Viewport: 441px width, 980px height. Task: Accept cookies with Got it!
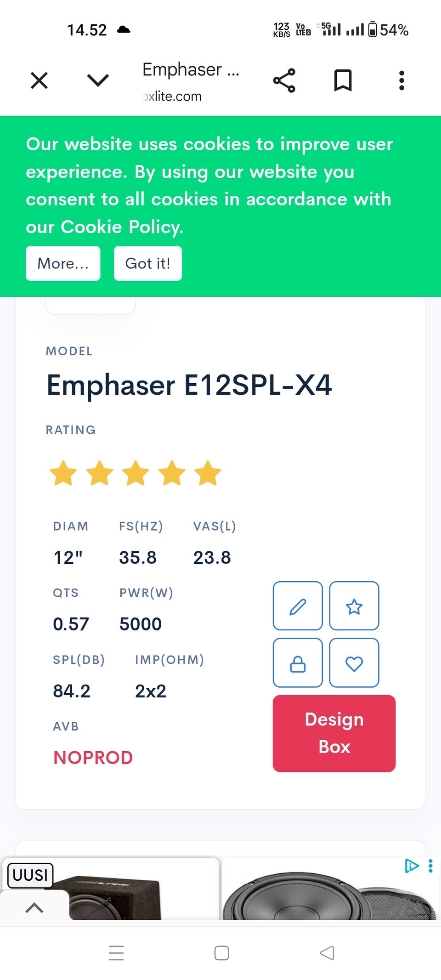147,263
